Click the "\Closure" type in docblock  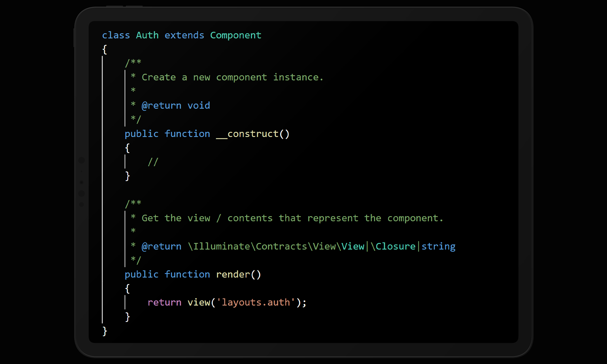393,246
